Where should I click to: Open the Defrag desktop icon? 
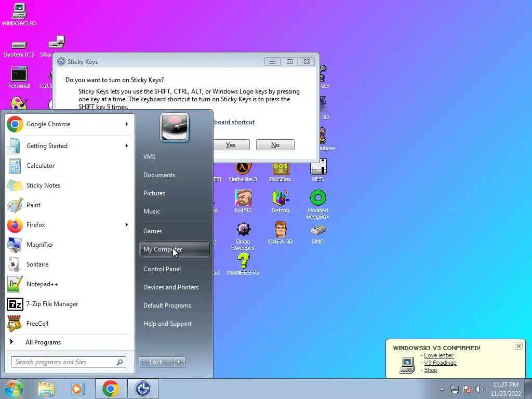[x=281, y=202]
